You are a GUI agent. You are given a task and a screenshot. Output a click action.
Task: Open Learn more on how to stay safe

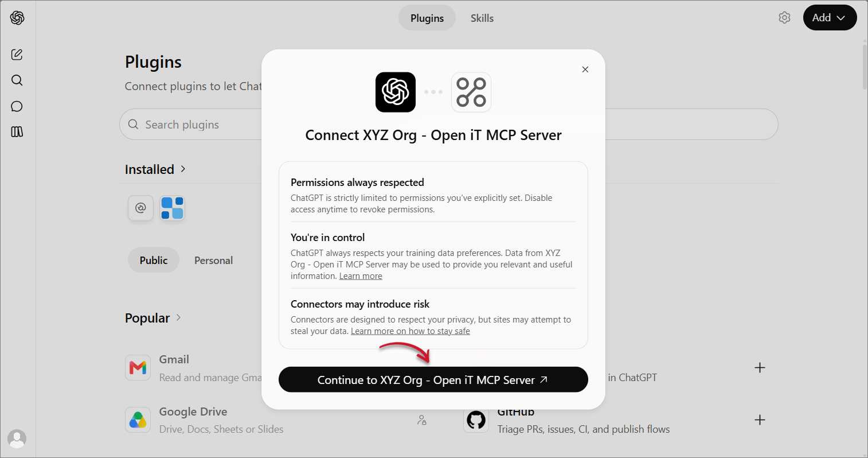pyautogui.click(x=410, y=331)
